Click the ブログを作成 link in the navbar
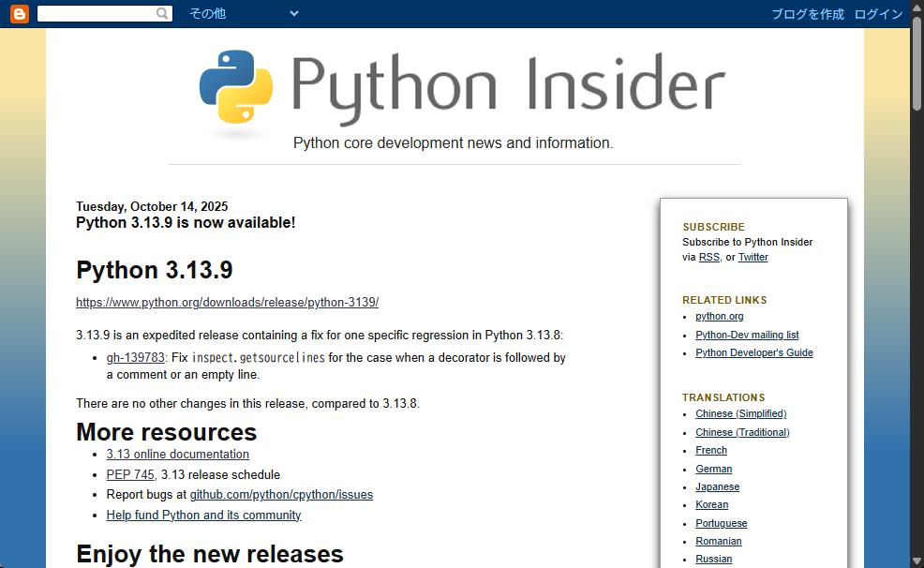This screenshot has height=568, width=924. click(807, 14)
